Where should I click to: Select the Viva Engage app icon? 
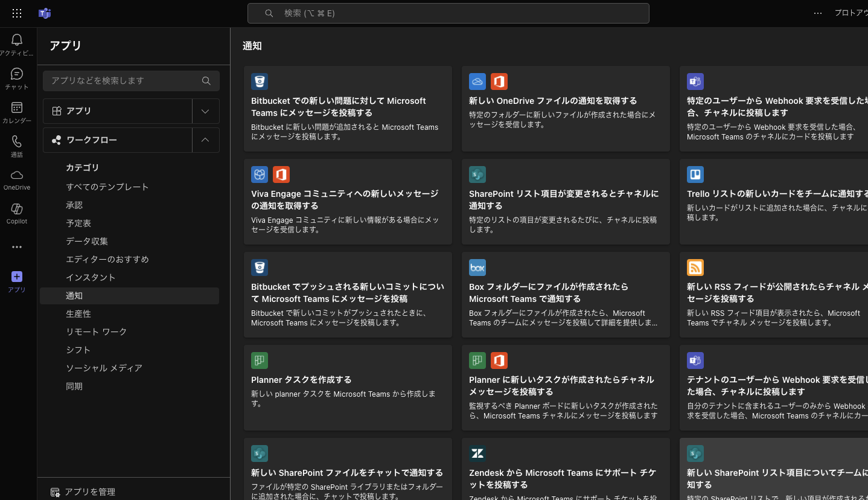pyautogui.click(x=260, y=175)
